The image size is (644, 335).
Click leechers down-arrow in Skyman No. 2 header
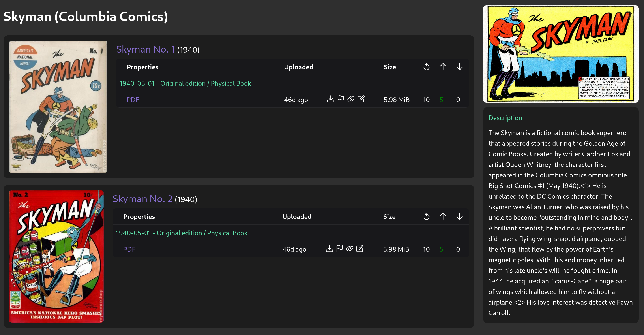459,216
